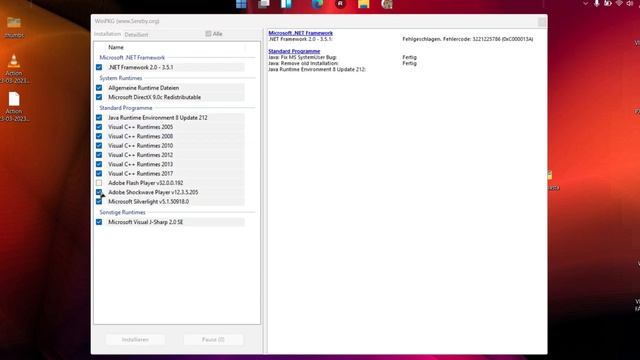640x360 pixels.
Task: Uncheck Visual C++ Runtimes 2005
Action: tap(99, 127)
